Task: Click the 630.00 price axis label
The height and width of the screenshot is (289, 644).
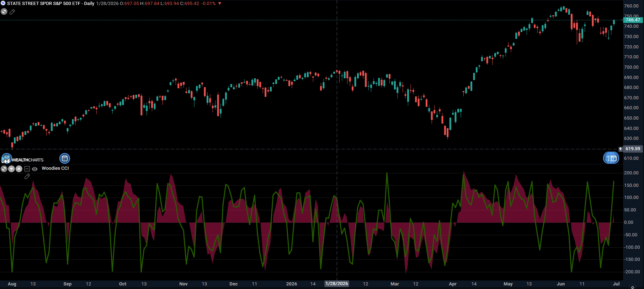Action: pos(631,138)
